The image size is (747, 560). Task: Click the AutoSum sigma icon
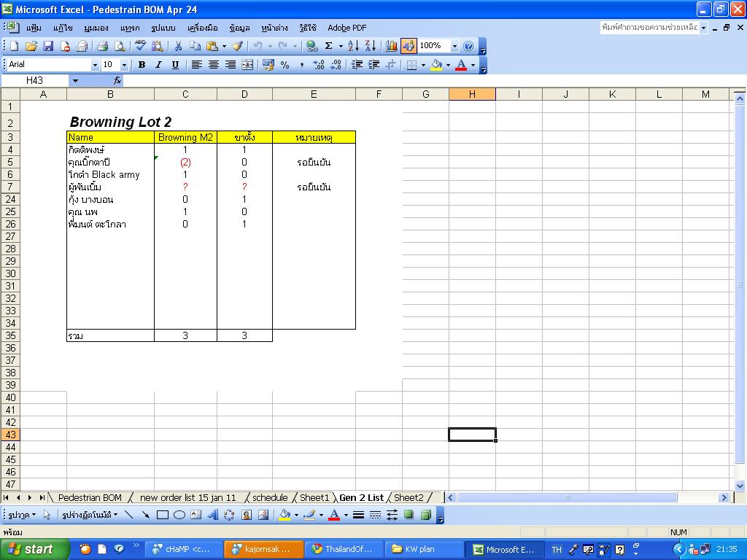tap(329, 46)
